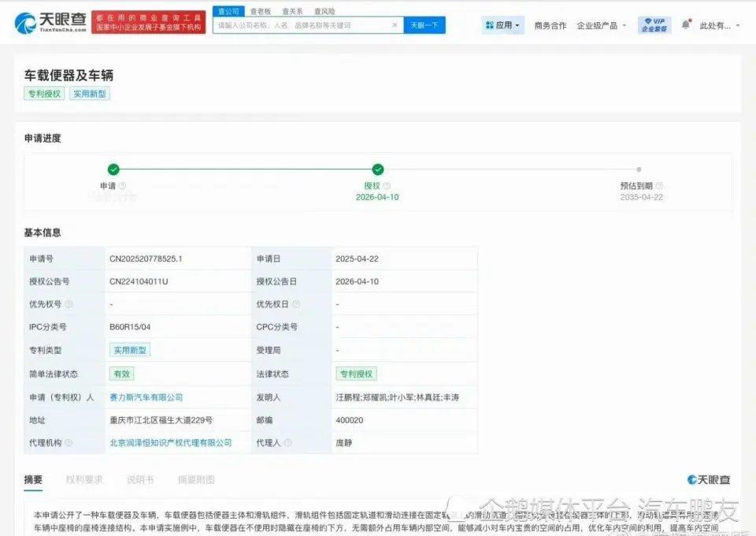Click the help icon next to 授权
This screenshot has width=756, height=536.
pos(387,186)
